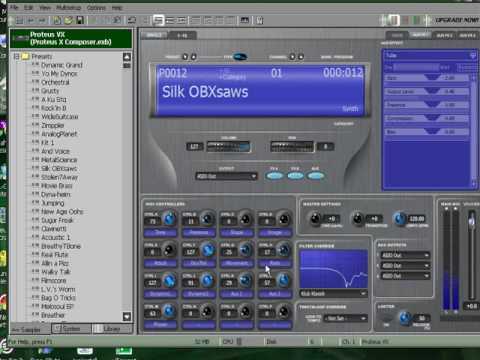Open the second Aux Outputs dropdown
This screenshot has width=480, height=360.
coord(405,266)
